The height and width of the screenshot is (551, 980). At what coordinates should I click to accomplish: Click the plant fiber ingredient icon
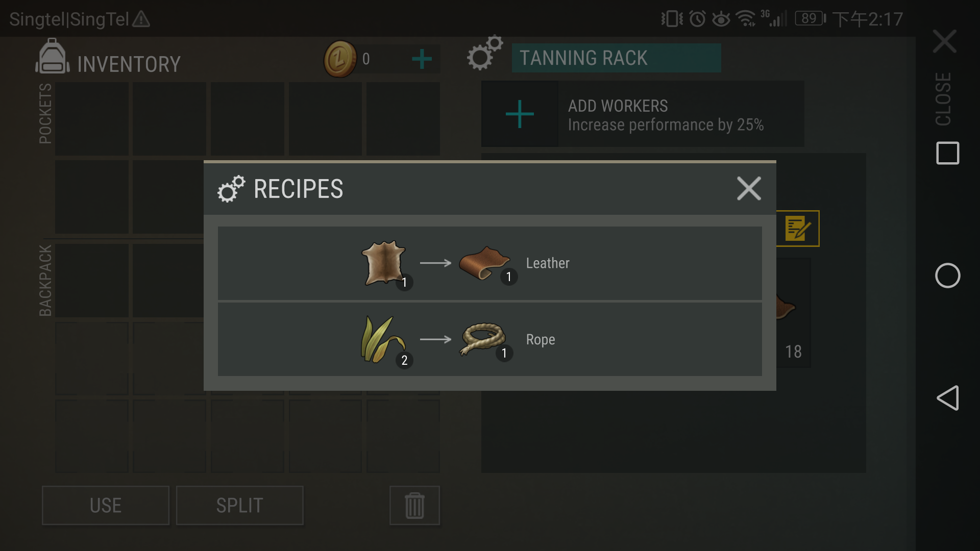click(x=382, y=340)
